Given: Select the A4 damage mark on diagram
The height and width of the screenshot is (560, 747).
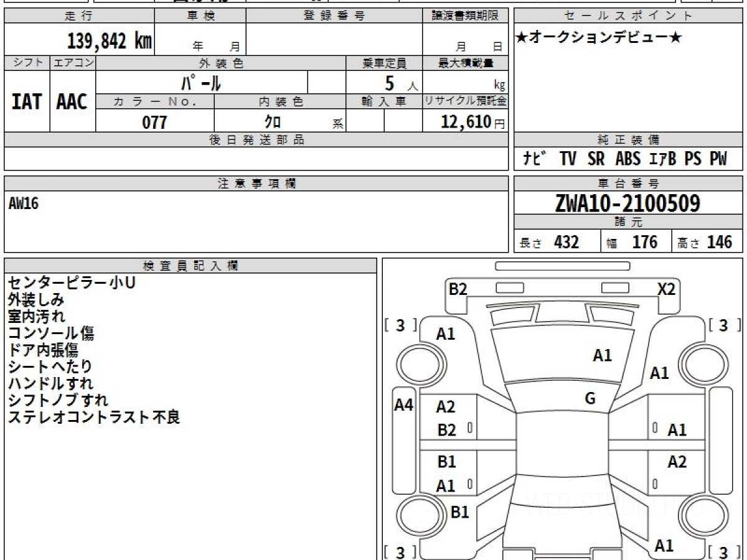Looking at the screenshot, I should [x=404, y=405].
